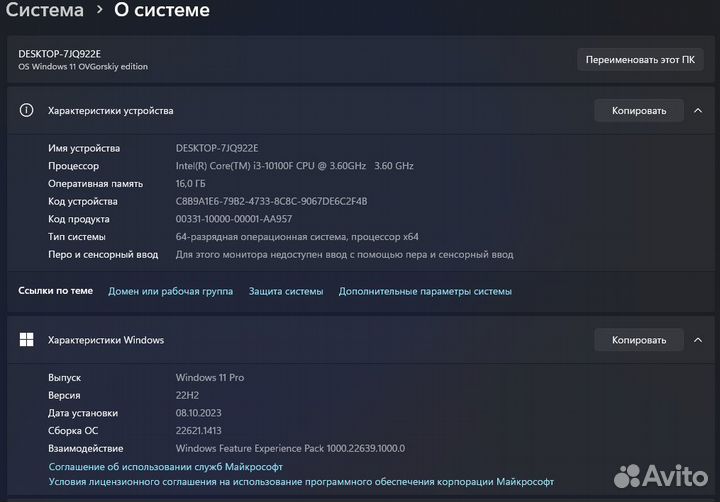Image resolution: width=720 pixels, height=502 pixels.
Task: Click the OS Windows 11 OVGorskiy edition subtitle
Action: tap(83, 67)
